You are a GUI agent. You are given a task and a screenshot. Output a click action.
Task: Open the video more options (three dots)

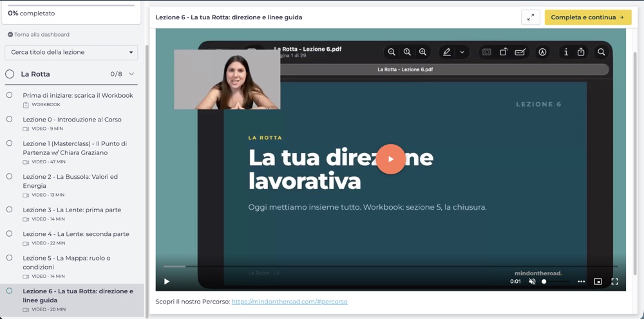[x=581, y=281]
